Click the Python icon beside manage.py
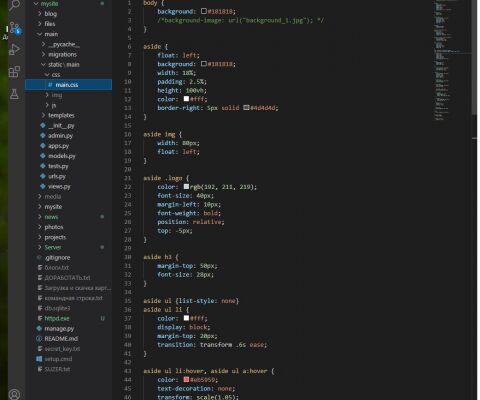Viewport: 480px width, 400px height. point(39,328)
